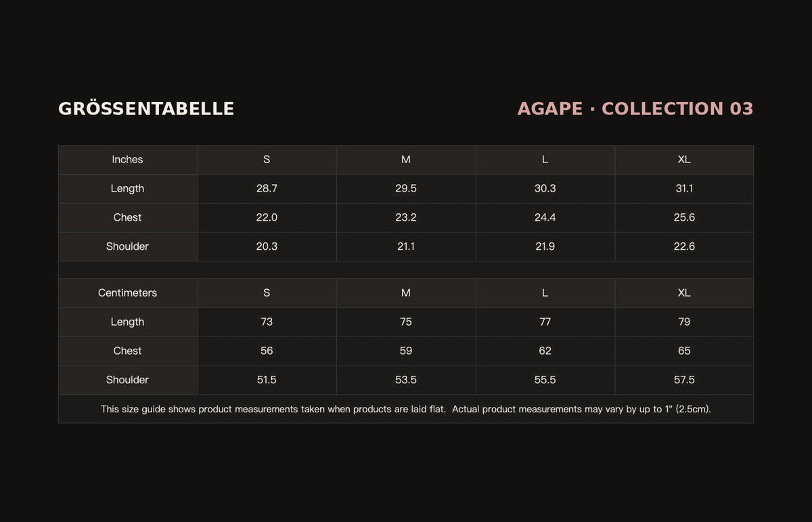Select Length value 31.1 for size XL

[x=684, y=189]
